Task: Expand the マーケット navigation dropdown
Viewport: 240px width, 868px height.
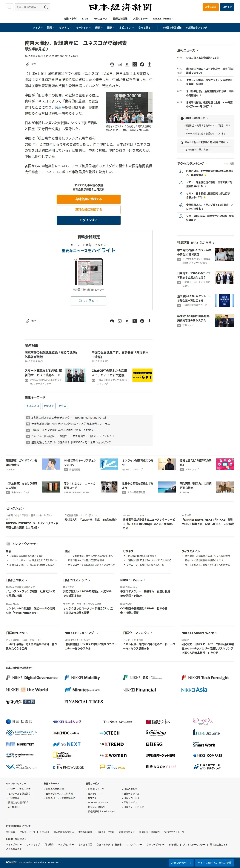Action: coord(83,28)
